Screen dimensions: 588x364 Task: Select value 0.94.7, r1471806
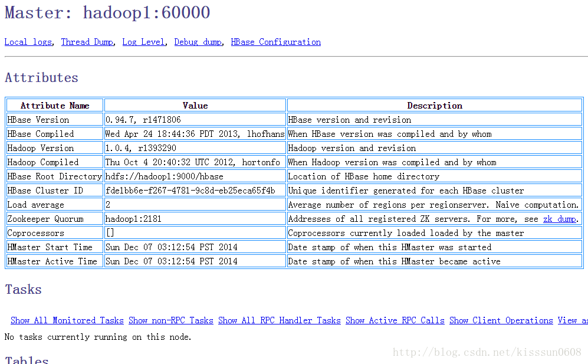[x=195, y=120]
